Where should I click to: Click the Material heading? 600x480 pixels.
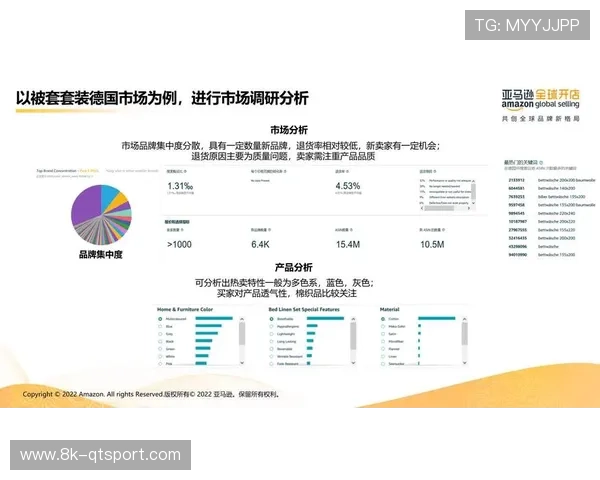[390, 309]
